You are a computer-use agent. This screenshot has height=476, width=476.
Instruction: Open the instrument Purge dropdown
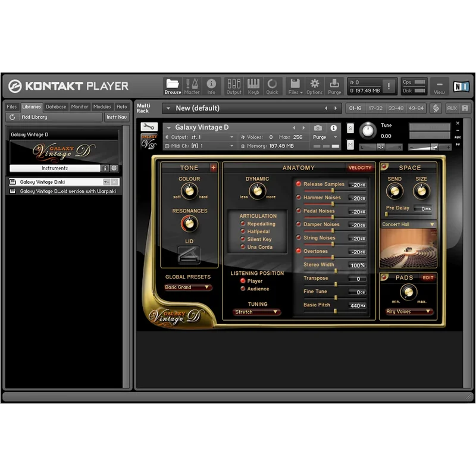pos(325,137)
